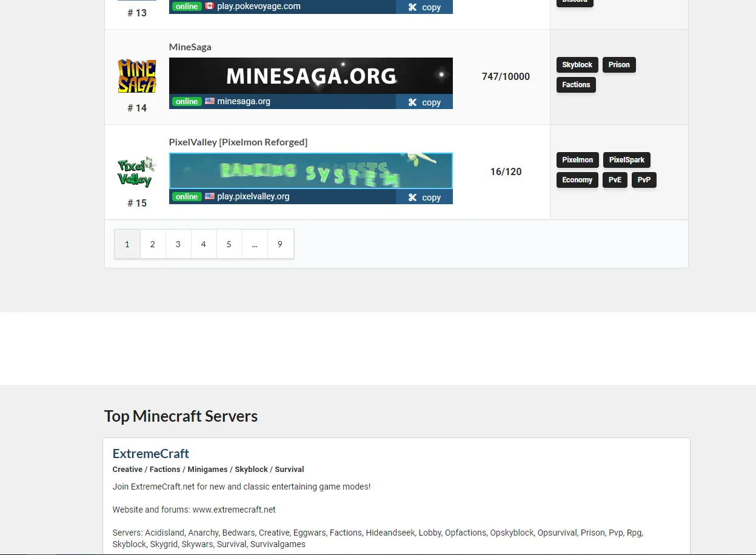
Task: Click the scissors copy icon for play.pokevoyage.com
Action: 412,7
